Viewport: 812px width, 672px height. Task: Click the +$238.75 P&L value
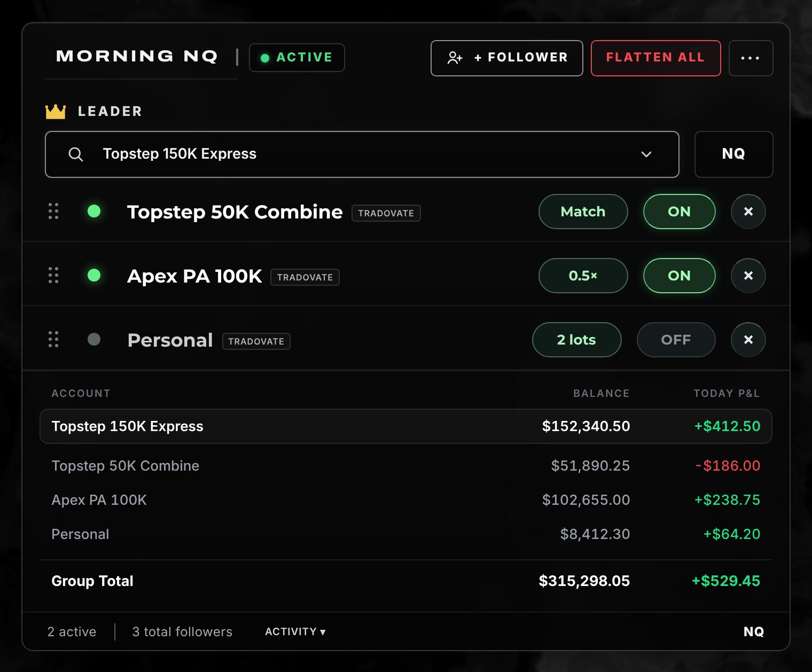727,500
